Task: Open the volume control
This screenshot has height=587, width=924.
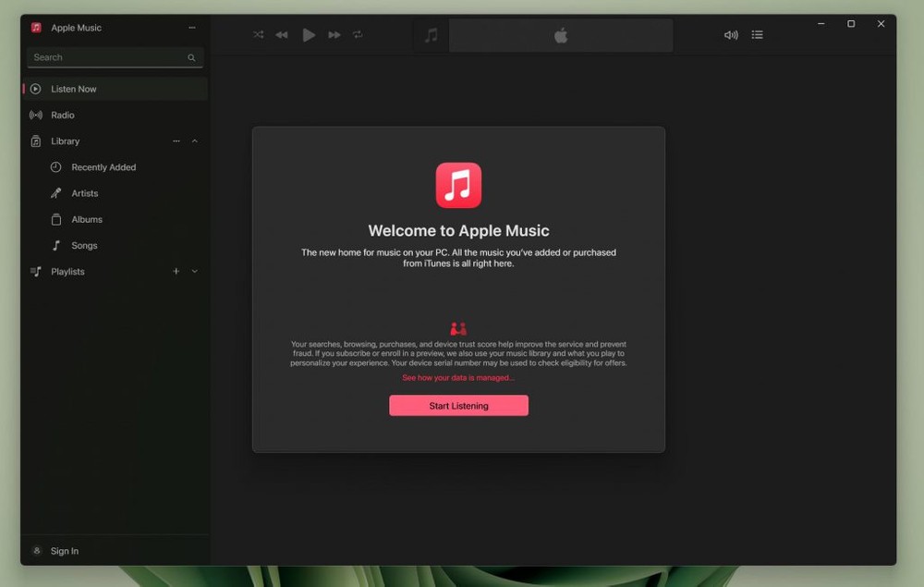Action: 731,35
